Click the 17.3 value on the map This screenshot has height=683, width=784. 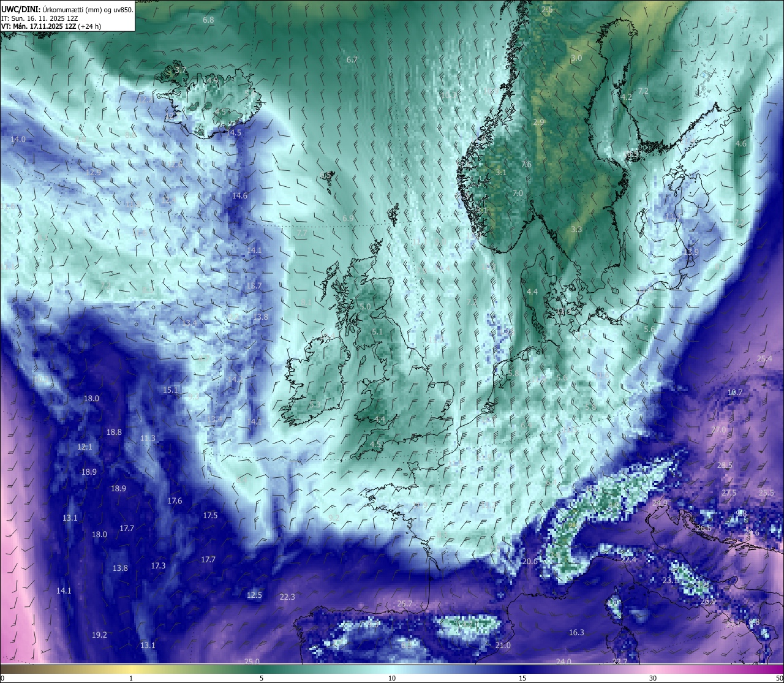click(x=158, y=566)
